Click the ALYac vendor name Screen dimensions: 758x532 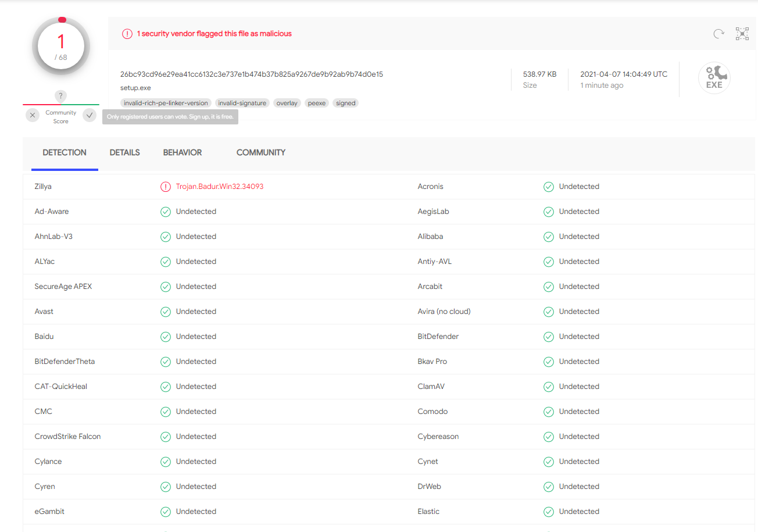click(45, 262)
